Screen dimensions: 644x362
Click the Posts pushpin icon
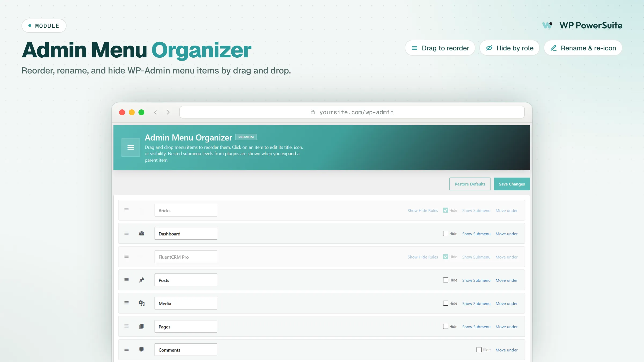[141, 280]
